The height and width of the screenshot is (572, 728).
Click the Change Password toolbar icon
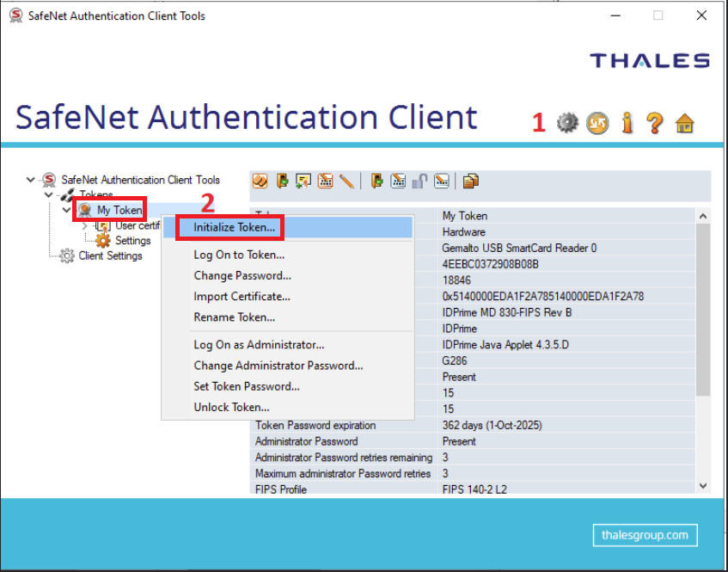[325, 181]
